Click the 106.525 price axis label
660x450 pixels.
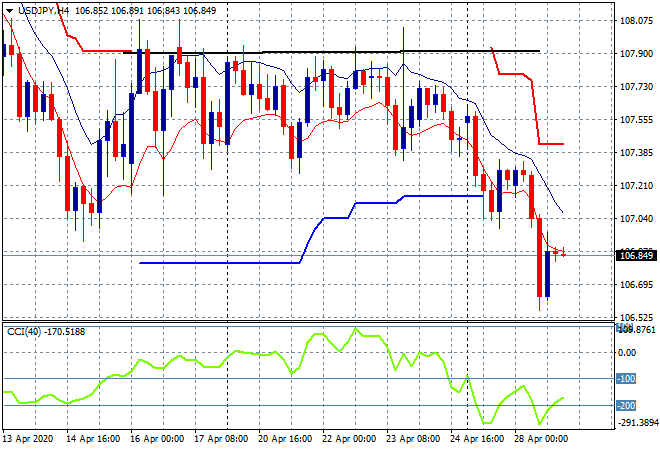click(x=636, y=317)
